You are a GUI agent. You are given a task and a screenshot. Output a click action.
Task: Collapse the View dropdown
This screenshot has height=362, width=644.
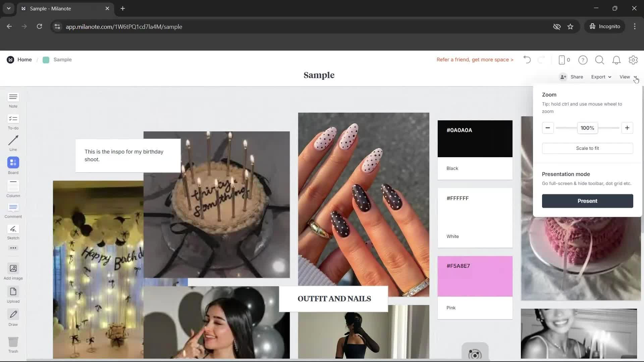click(x=627, y=77)
